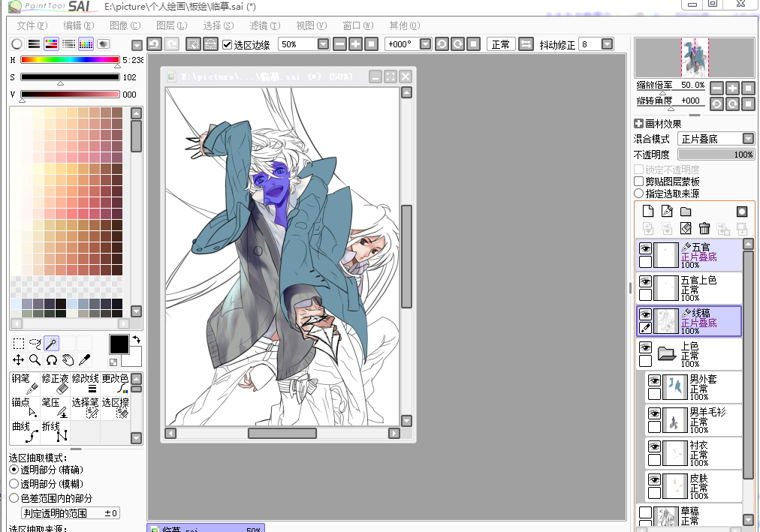Swap foreground and background colors
This screenshot has width=760, height=532.
pyautogui.click(x=137, y=339)
